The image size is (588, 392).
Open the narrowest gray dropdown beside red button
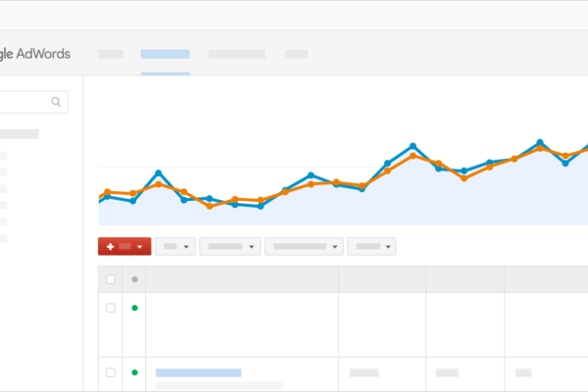pyautogui.click(x=175, y=246)
